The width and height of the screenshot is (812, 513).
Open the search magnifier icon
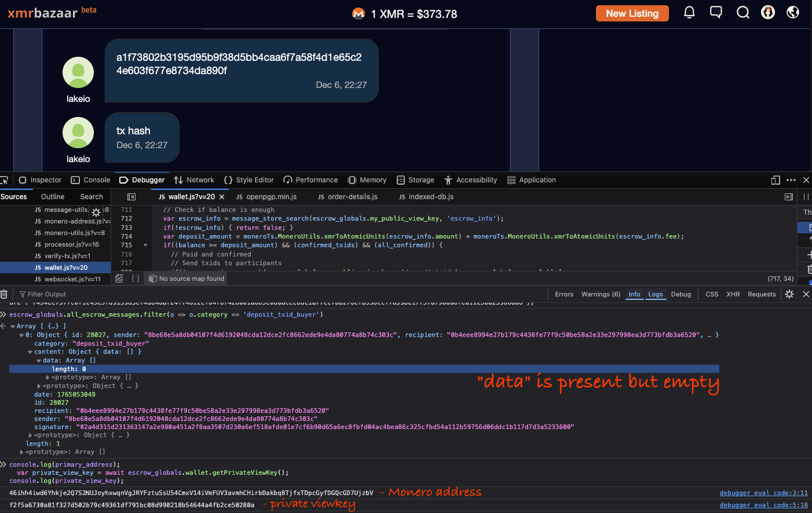[x=743, y=12]
